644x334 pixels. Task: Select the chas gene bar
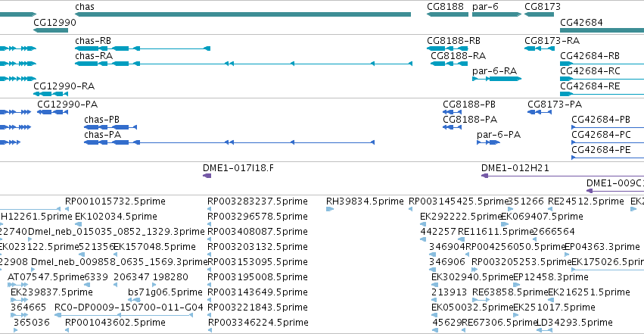[243, 14]
